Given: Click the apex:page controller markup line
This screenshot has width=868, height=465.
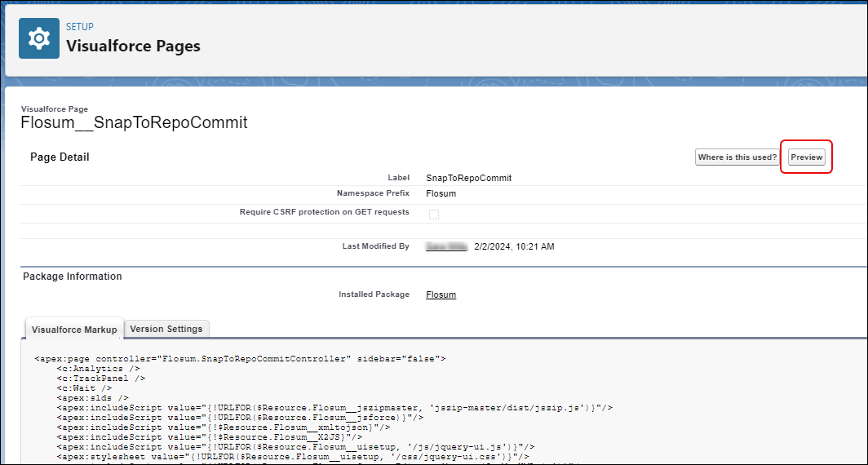Looking at the screenshot, I should coord(240,359).
